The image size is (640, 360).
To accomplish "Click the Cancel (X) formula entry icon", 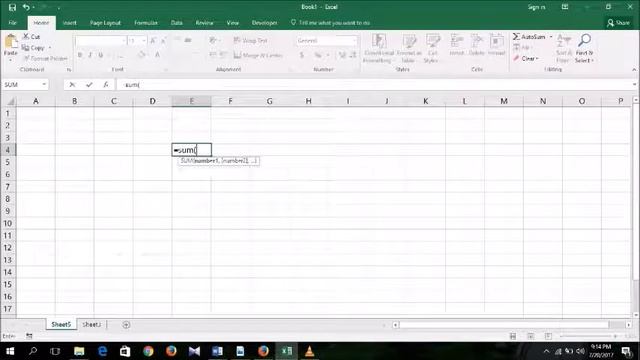I will 72,84.
